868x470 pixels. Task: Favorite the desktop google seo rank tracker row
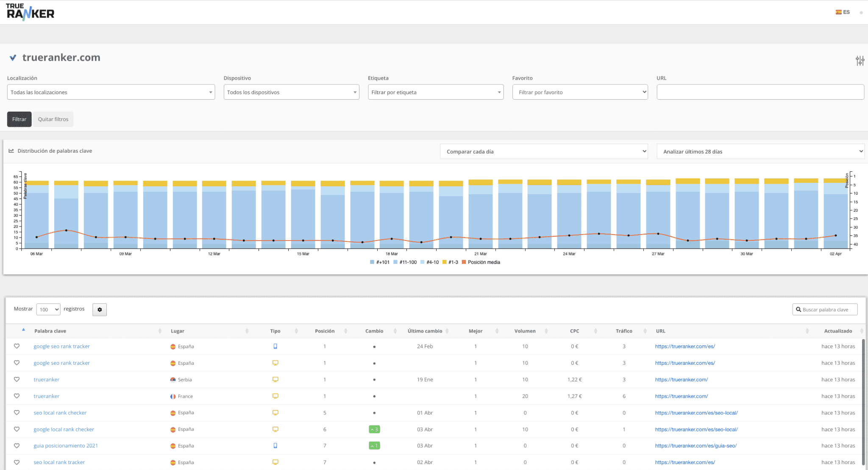click(17, 363)
